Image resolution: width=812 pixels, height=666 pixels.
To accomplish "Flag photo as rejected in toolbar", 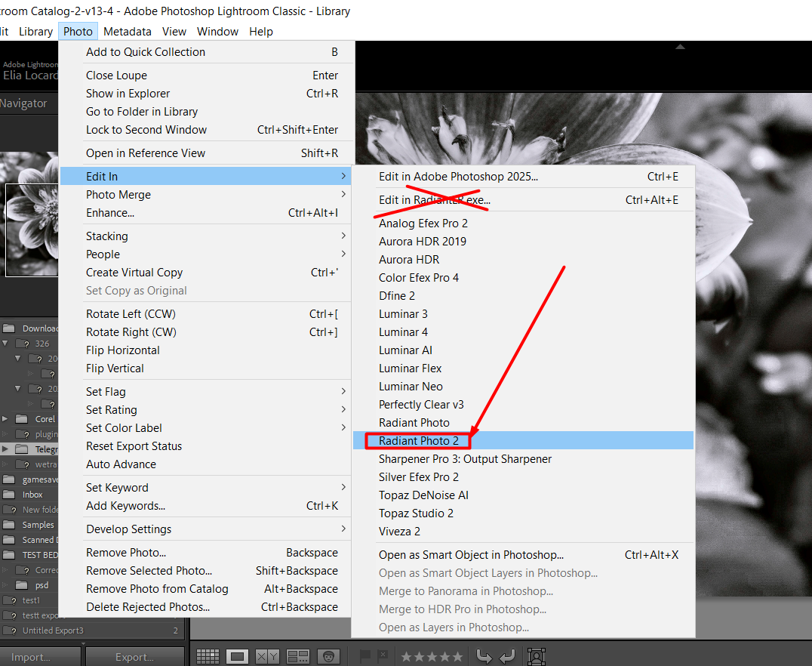I will point(383,656).
